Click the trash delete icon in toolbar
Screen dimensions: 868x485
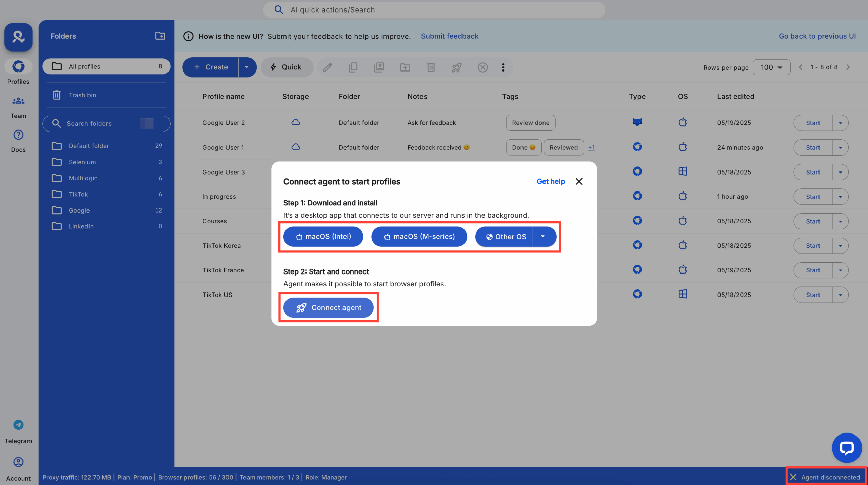(431, 67)
